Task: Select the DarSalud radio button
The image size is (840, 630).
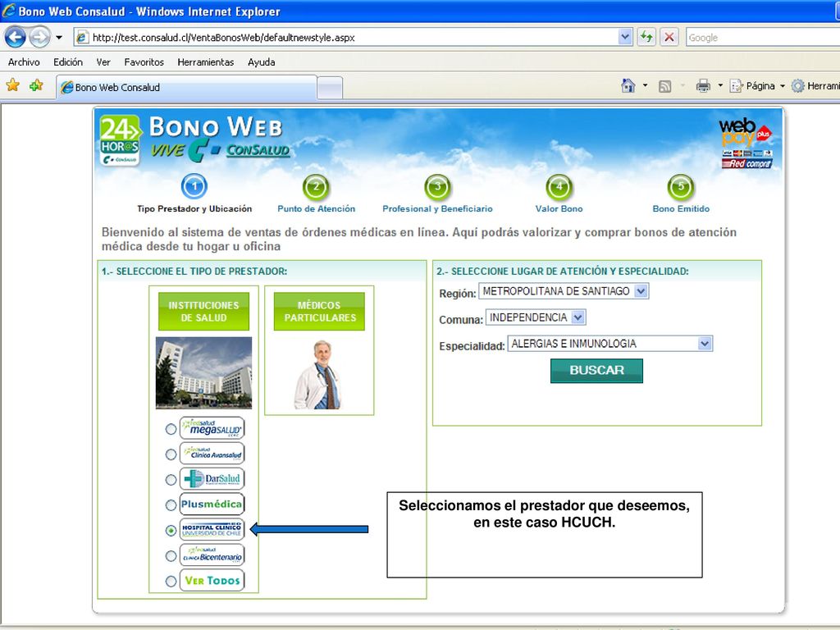Action: [171, 479]
